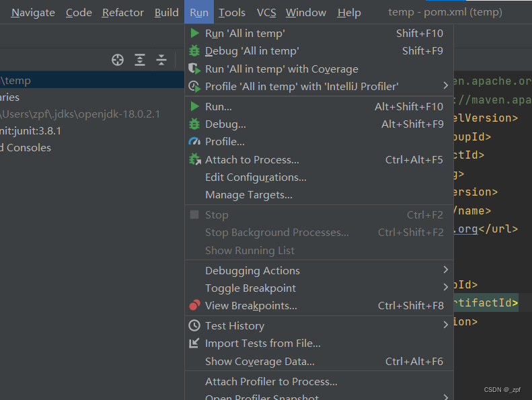Expand Debugging Actions submenu arrow
Screen dimensions: 532x400
(445, 270)
